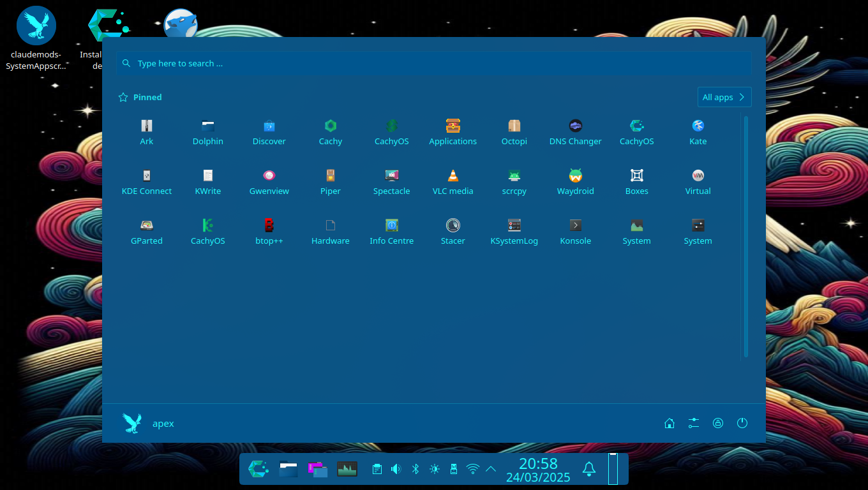Click the volume speaker tray icon
The image size is (868, 490).
pyautogui.click(x=396, y=469)
